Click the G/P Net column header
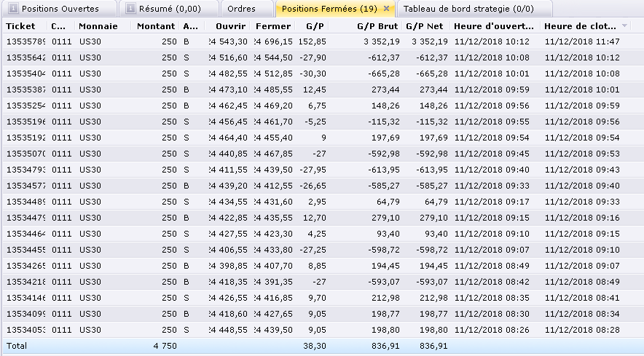The image size is (644, 356). tap(424, 26)
